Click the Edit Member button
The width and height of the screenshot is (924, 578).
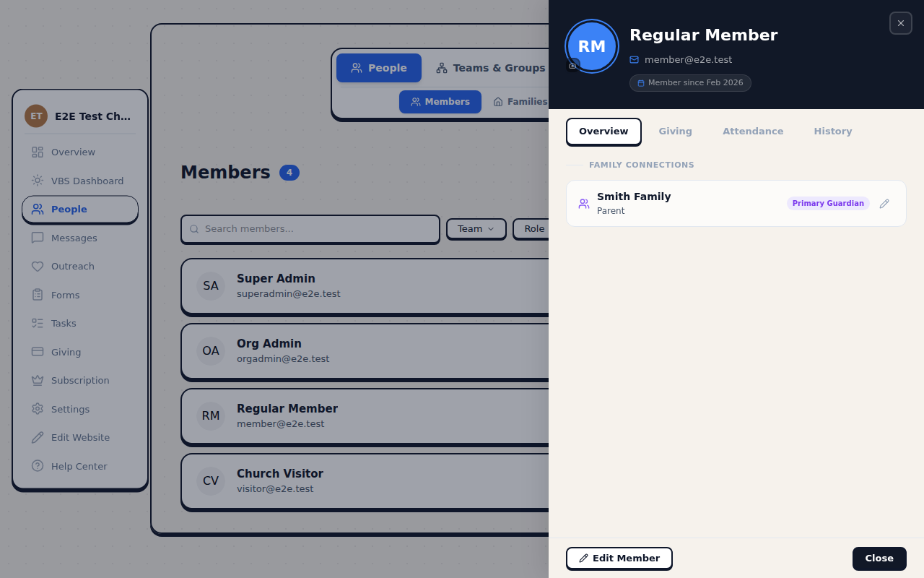tap(619, 558)
